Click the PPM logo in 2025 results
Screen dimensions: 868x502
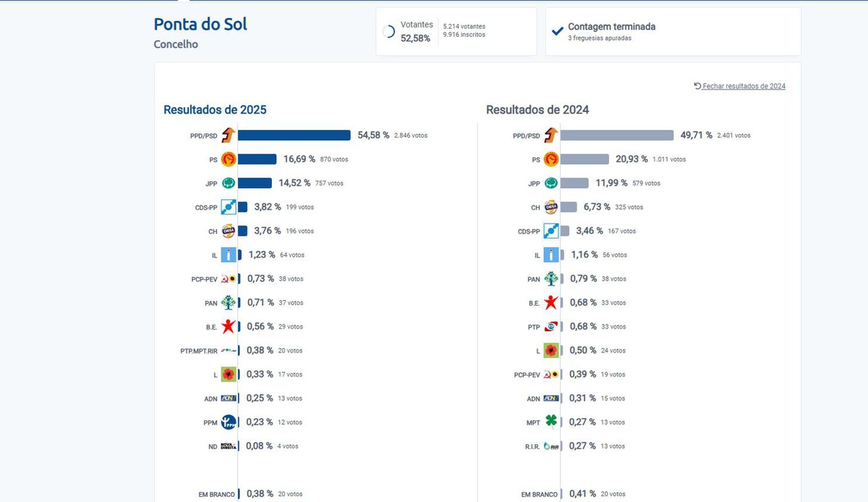[229, 422]
